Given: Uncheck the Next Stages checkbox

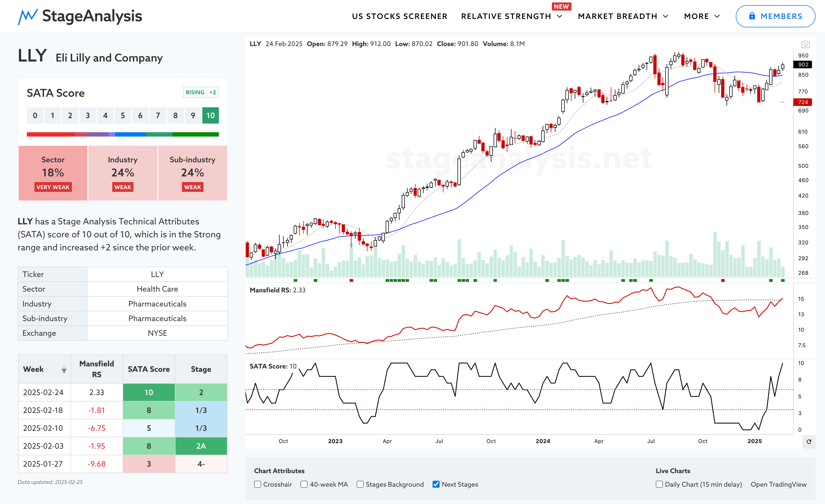Looking at the screenshot, I should click(x=436, y=484).
